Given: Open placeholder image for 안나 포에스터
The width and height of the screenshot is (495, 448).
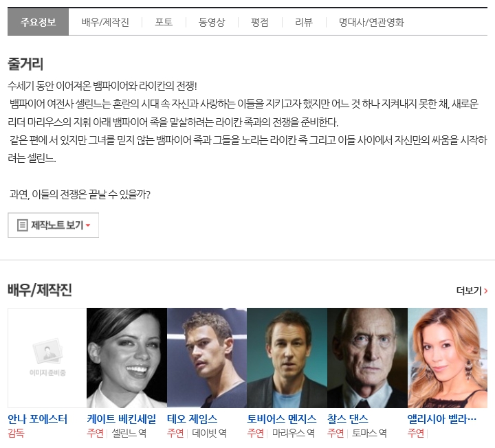Looking at the screenshot, I should [x=47, y=358].
